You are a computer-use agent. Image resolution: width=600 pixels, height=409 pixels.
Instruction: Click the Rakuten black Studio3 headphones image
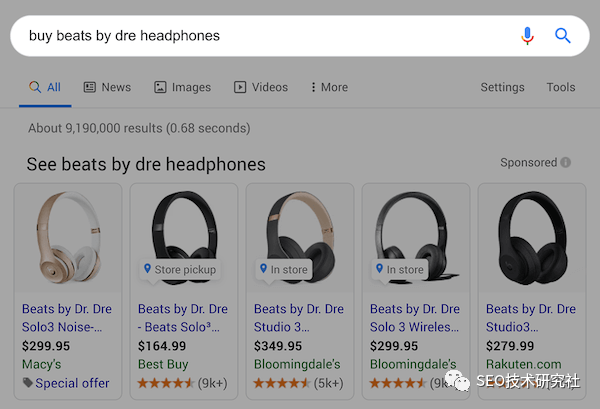click(x=532, y=238)
